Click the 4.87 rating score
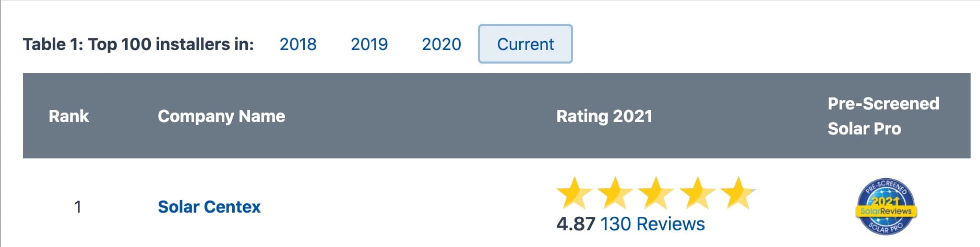 pos(576,224)
